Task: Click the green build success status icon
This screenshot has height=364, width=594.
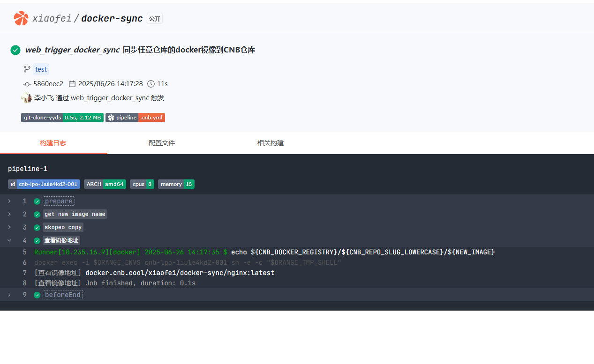Action: [x=15, y=50]
